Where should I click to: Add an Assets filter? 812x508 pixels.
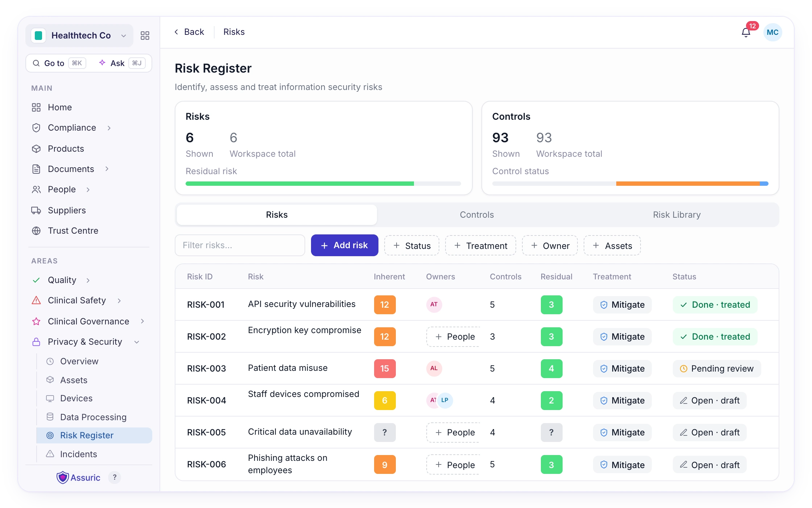612,246
